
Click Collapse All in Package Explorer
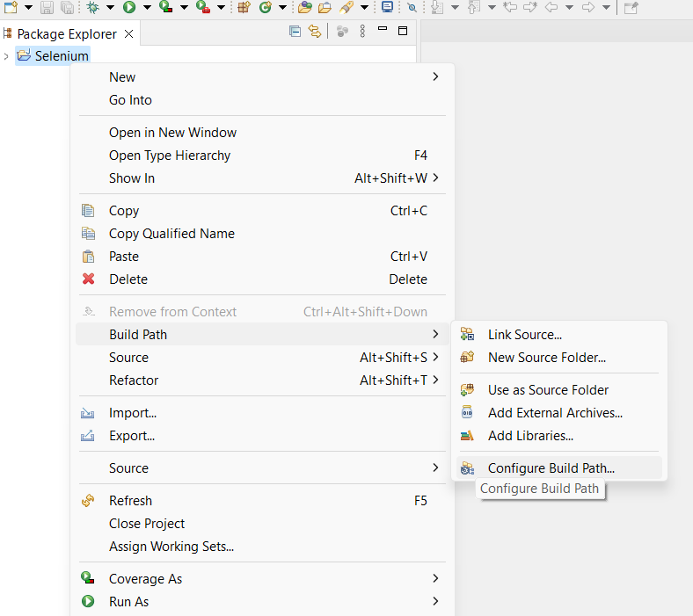click(295, 31)
